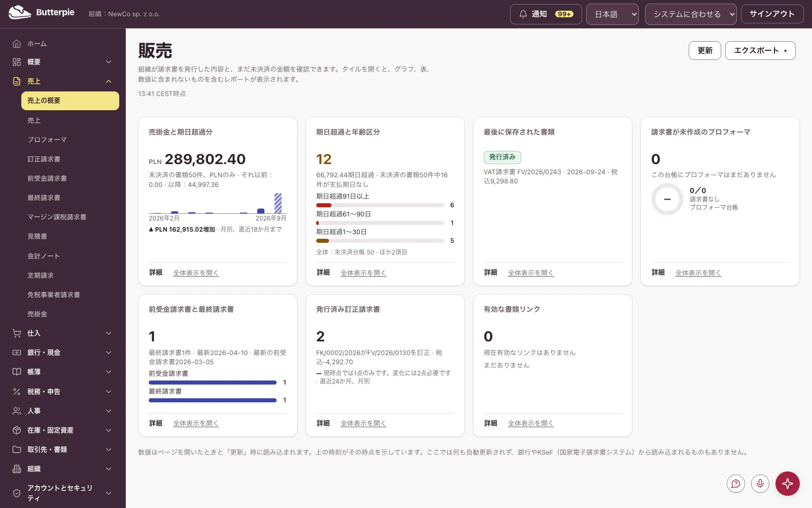Open notifications with the 通知 bell
The height and width of the screenshot is (508, 812).
pos(546,14)
